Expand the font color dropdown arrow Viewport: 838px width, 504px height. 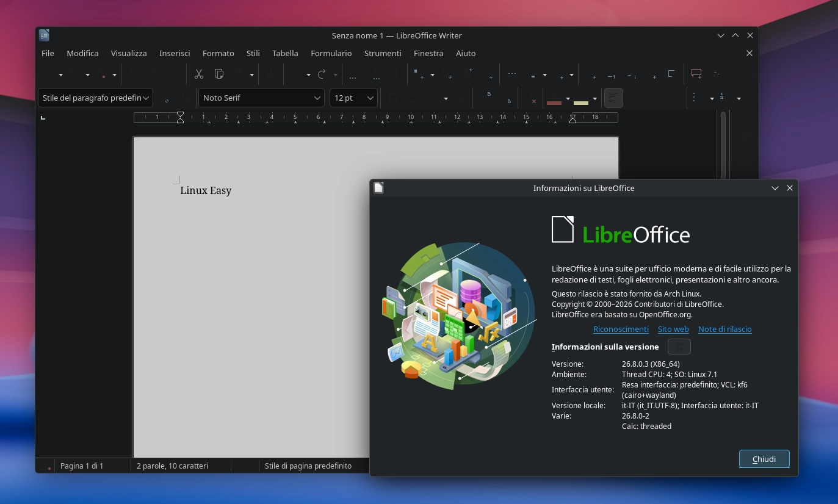pyautogui.click(x=568, y=98)
